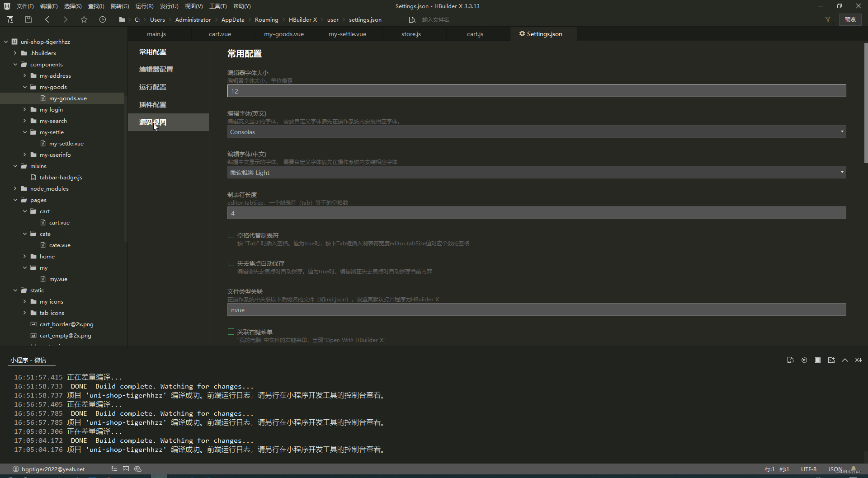Click the new file icon in toolbar

click(10, 19)
